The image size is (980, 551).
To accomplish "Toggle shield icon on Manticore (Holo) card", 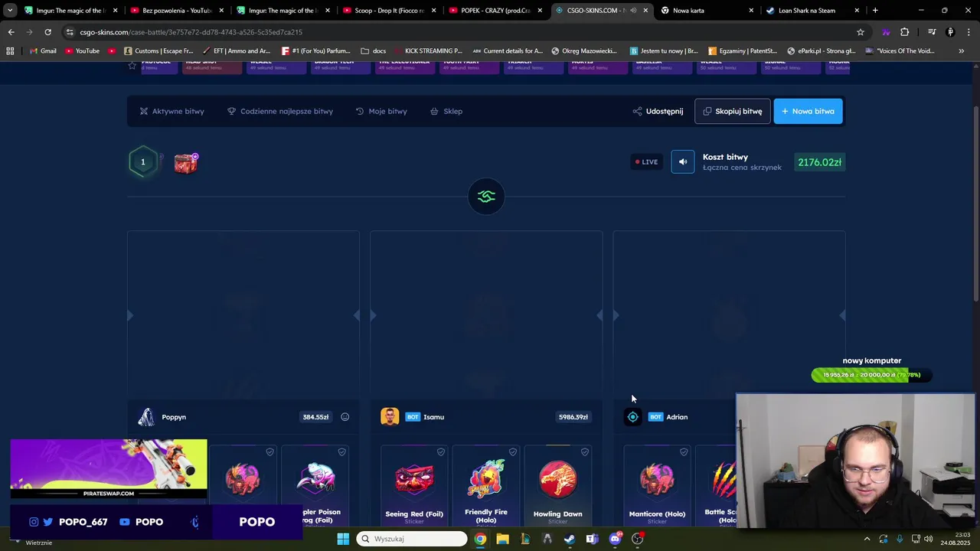I will point(684,452).
